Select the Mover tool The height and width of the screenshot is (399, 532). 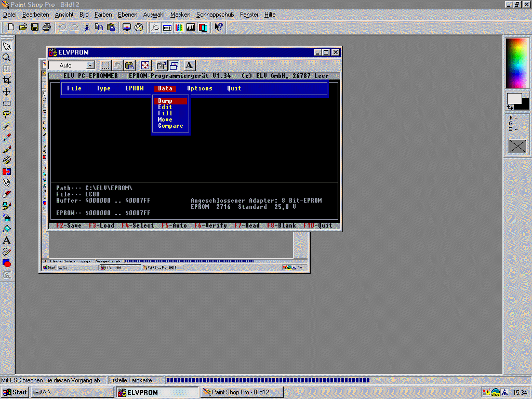click(7, 91)
